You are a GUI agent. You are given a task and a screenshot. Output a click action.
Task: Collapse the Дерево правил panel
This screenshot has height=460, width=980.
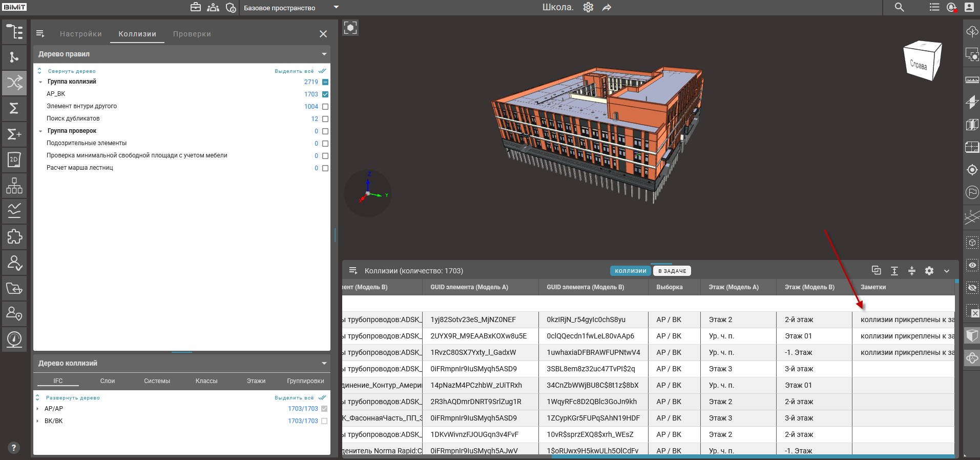324,54
